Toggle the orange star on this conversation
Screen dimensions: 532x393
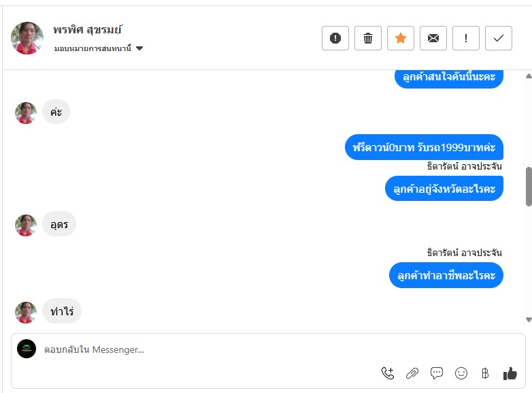[401, 38]
